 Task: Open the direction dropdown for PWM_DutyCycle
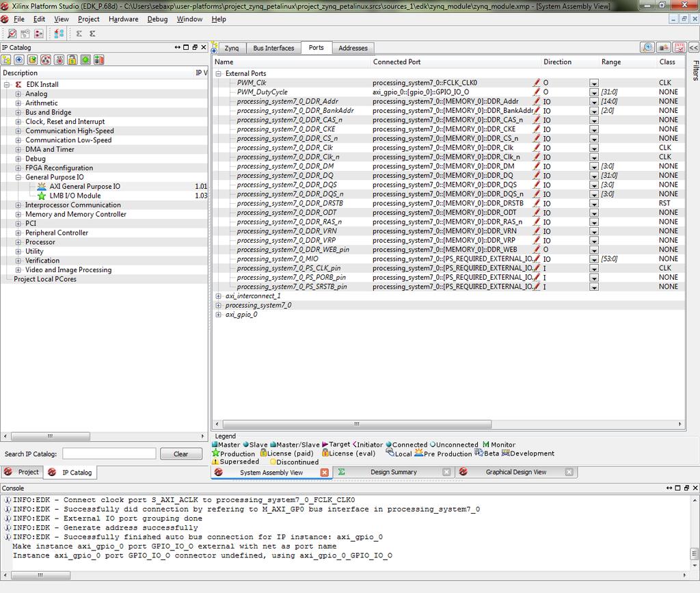(x=594, y=92)
